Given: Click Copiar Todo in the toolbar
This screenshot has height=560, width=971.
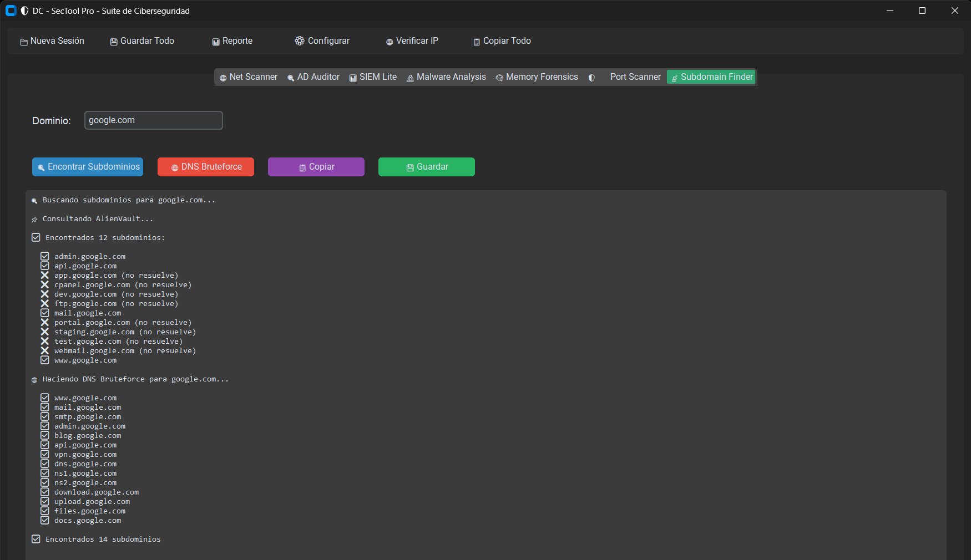Looking at the screenshot, I should click(x=502, y=41).
